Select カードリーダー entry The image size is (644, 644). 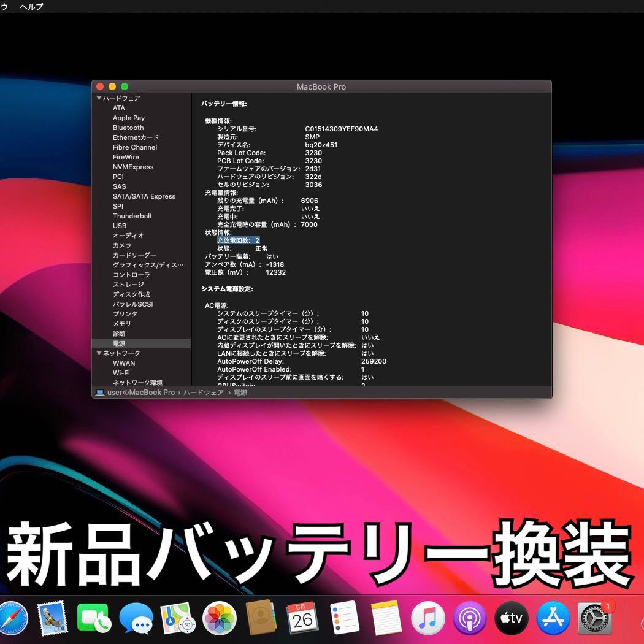(x=134, y=255)
